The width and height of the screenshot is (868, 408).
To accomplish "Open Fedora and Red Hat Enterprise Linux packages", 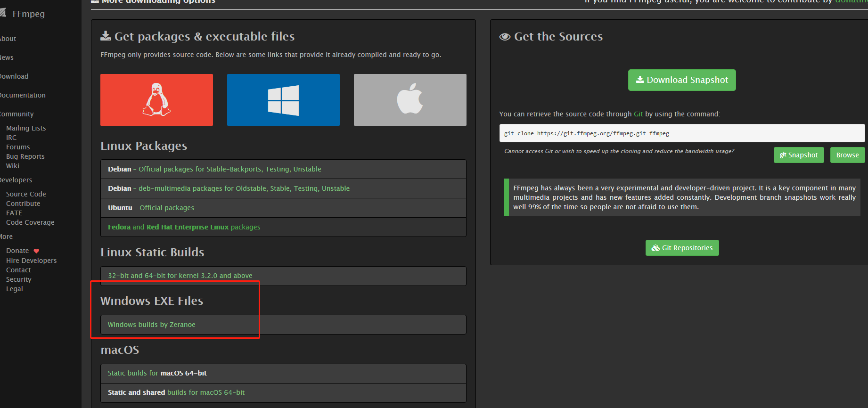I will point(184,227).
